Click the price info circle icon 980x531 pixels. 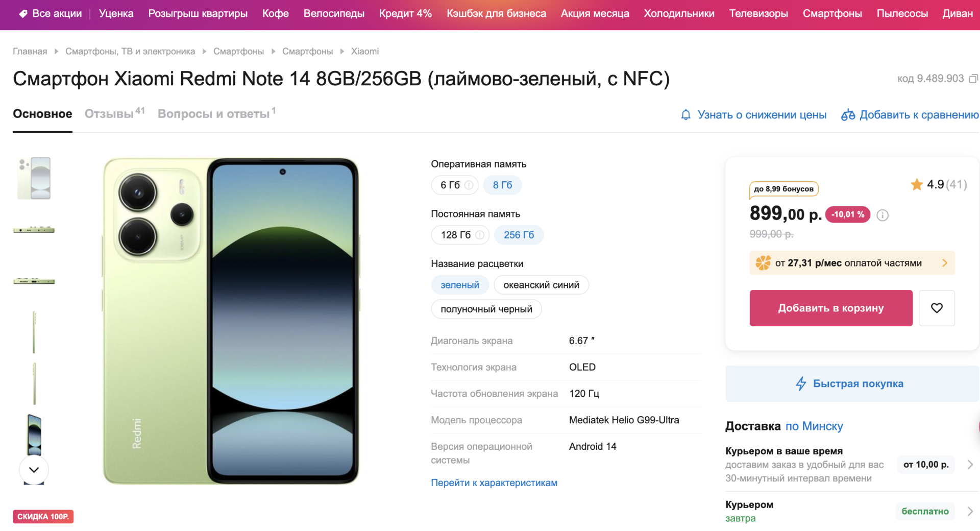[883, 215]
